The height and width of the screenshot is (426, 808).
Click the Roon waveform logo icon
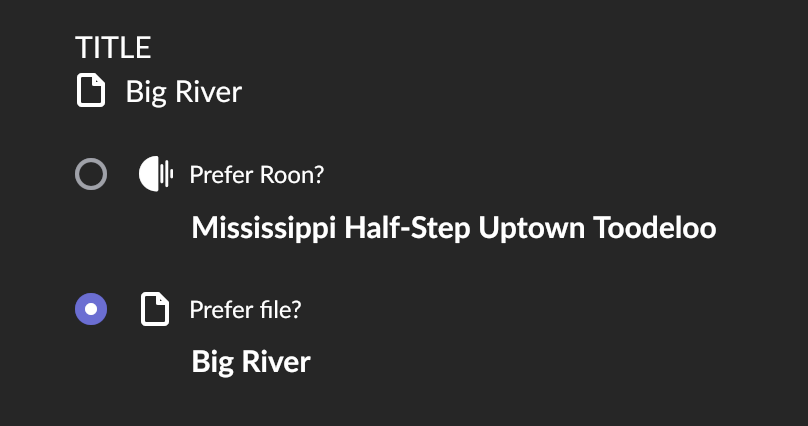tap(156, 175)
